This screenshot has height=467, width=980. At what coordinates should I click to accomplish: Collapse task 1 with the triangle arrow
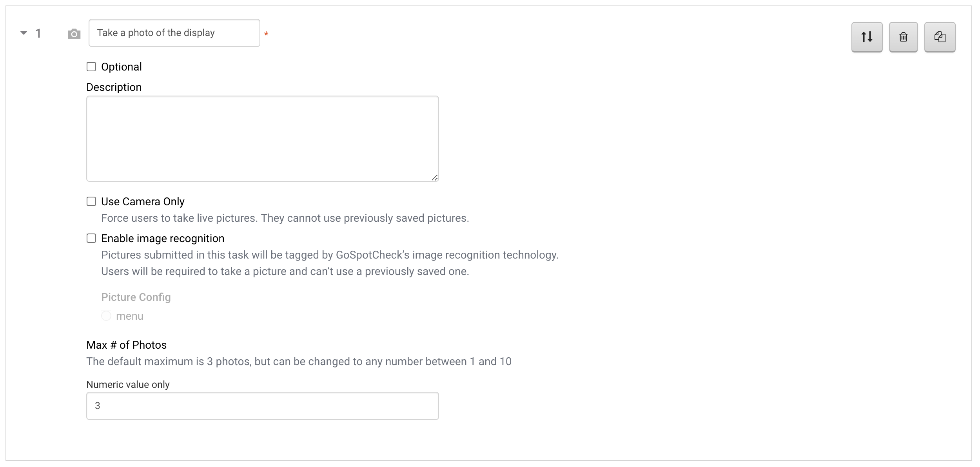(x=24, y=33)
